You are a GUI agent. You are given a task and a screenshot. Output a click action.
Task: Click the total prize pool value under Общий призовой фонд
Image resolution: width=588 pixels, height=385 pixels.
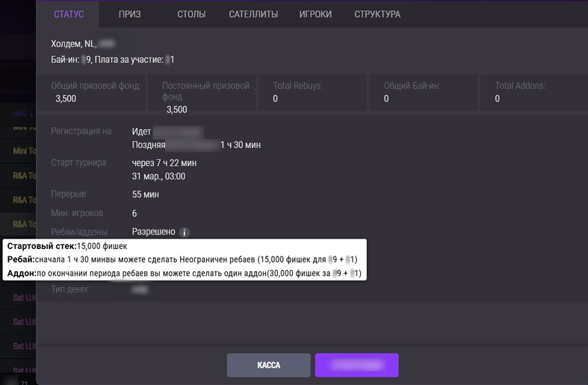pos(66,99)
